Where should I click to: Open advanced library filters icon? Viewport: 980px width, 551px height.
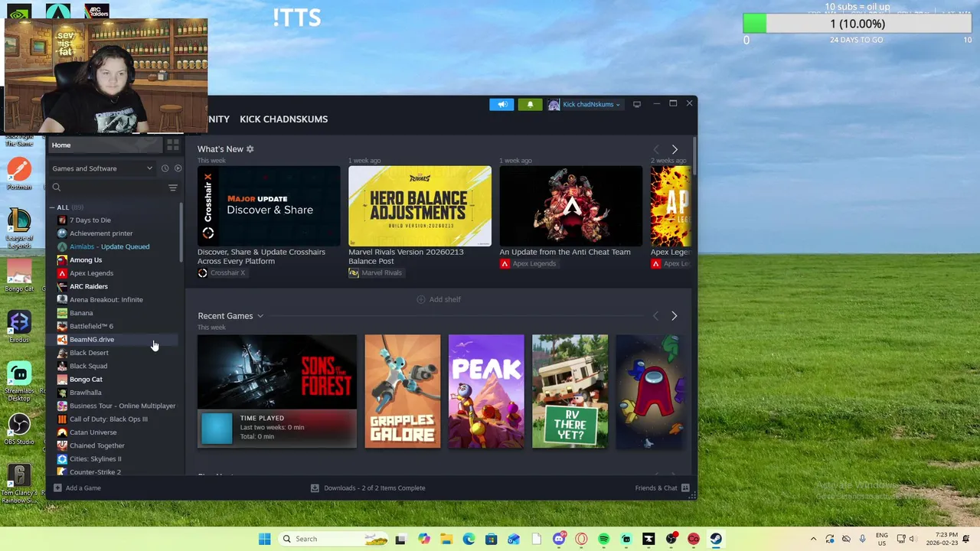click(x=173, y=187)
